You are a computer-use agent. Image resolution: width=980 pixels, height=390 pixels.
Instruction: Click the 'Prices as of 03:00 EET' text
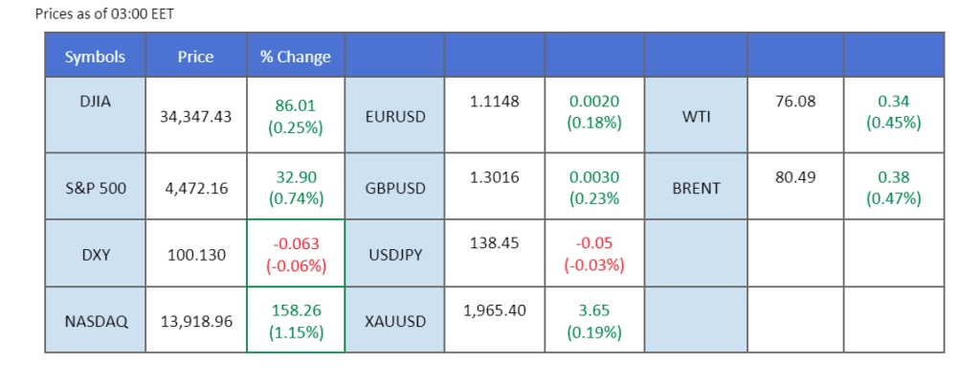coord(103,14)
